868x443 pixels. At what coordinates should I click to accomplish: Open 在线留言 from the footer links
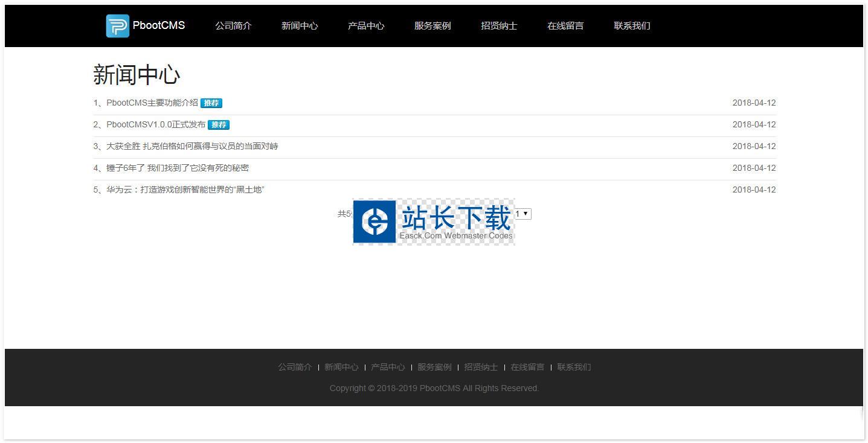[x=527, y=367]
